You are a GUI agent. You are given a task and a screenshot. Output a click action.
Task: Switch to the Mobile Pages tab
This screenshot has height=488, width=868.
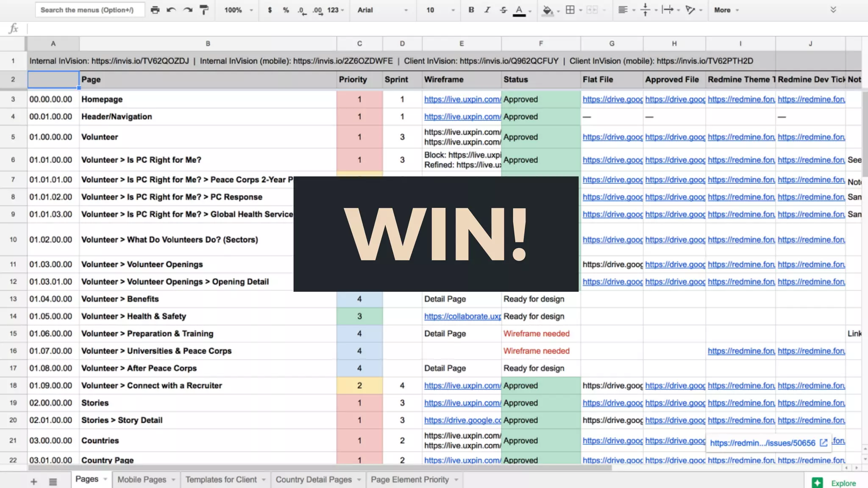pyautogui.click(x=142, y=480)
